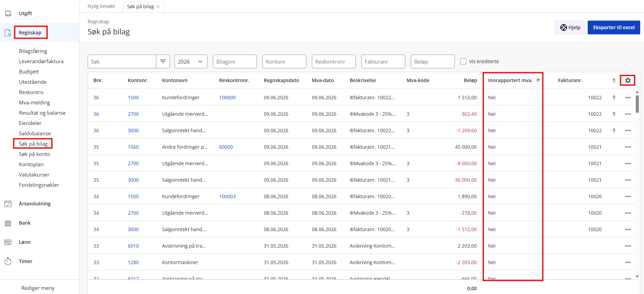Click the Beløp filter field
The width and height of the screenshot is (644, 294).
433,61
